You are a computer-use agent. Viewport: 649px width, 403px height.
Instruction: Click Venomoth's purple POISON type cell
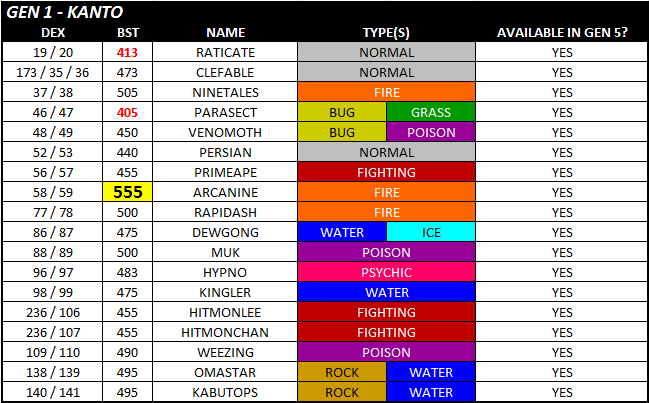pyautogui.click(x=431, y=132)
